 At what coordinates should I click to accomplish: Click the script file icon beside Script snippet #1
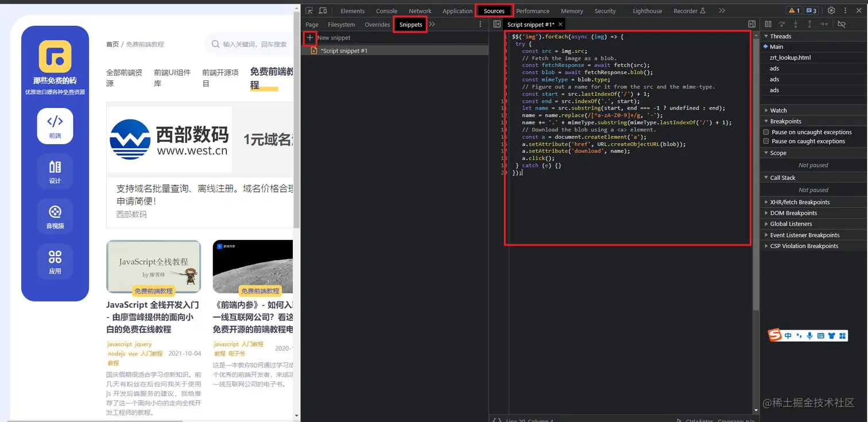(314, 51)
